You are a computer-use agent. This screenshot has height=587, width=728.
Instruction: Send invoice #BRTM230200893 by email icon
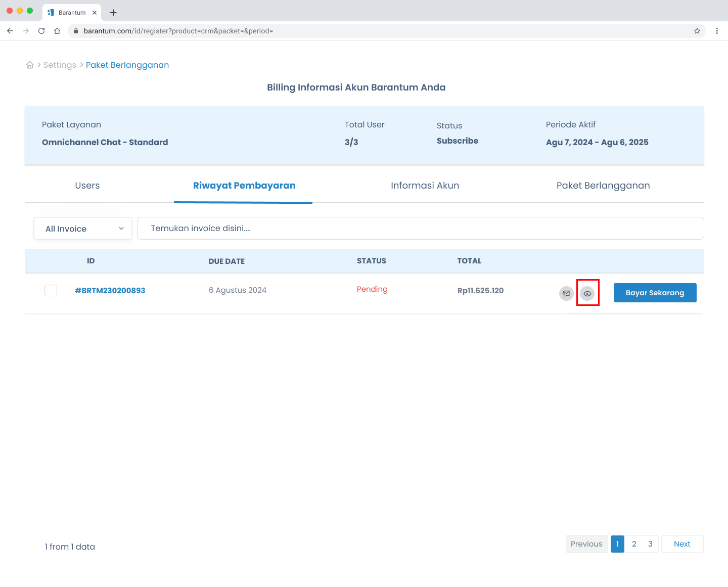coord(566,293)
